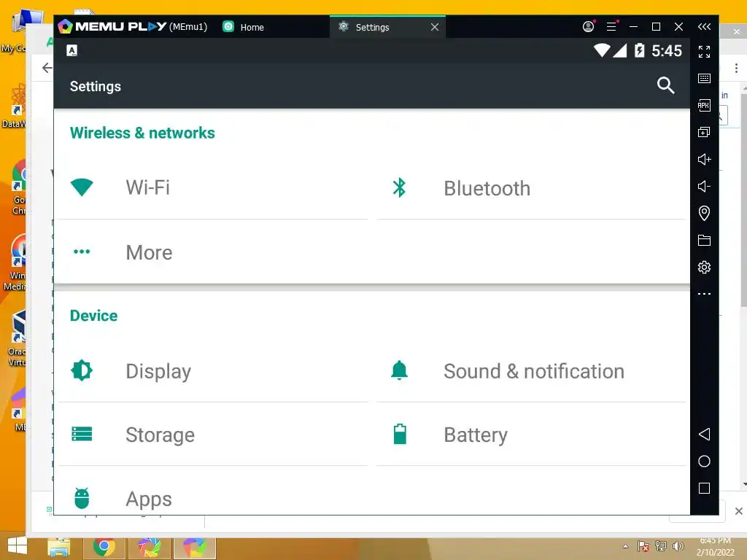Open Google Chrome from the taskbar
Screen dimensions: 747x560
(x=104, y=547)
